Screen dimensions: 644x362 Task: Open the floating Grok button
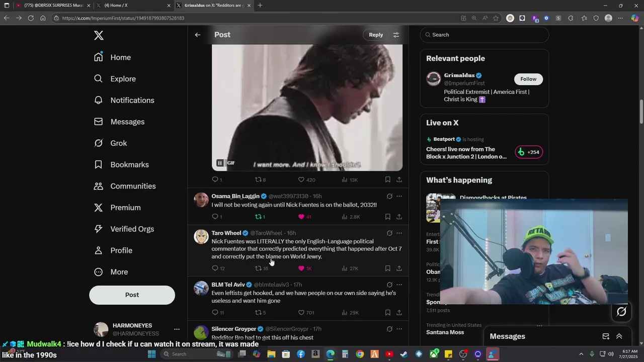pyautogui.click(x=621, y=312)
